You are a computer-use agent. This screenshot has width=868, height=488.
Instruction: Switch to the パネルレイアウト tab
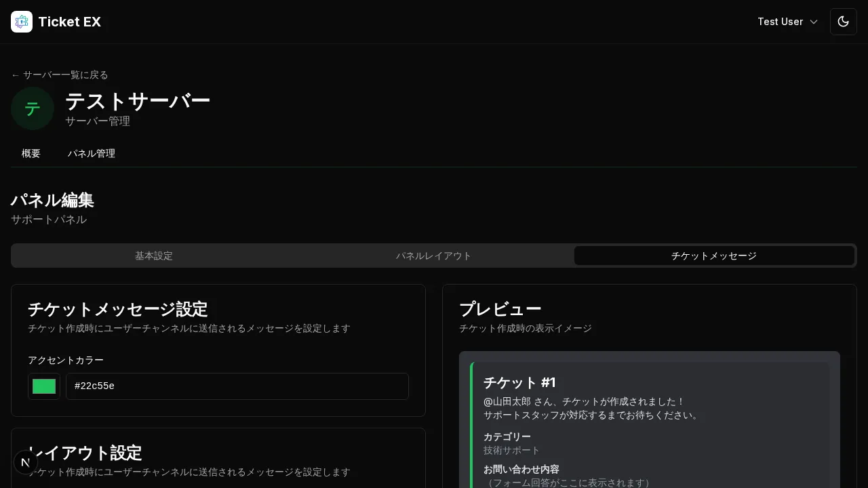pyautogui.click(x=434, y=256)
